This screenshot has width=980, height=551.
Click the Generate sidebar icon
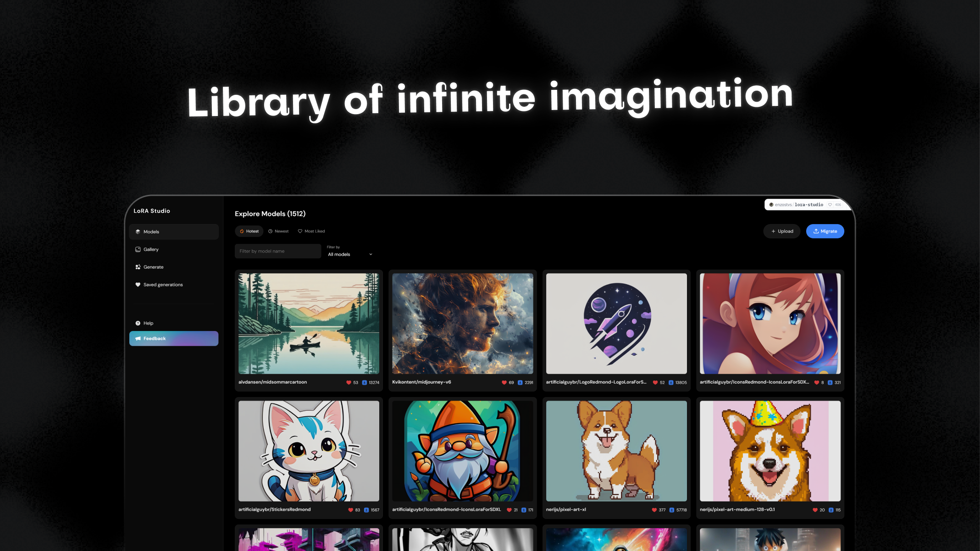click(x=138, y=267)
